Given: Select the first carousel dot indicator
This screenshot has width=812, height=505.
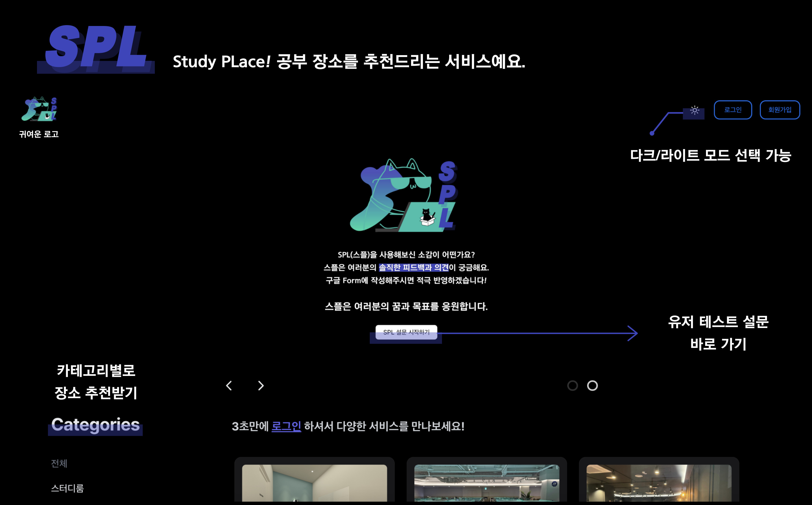Looking at the screenshot, I should pos(573,386).
